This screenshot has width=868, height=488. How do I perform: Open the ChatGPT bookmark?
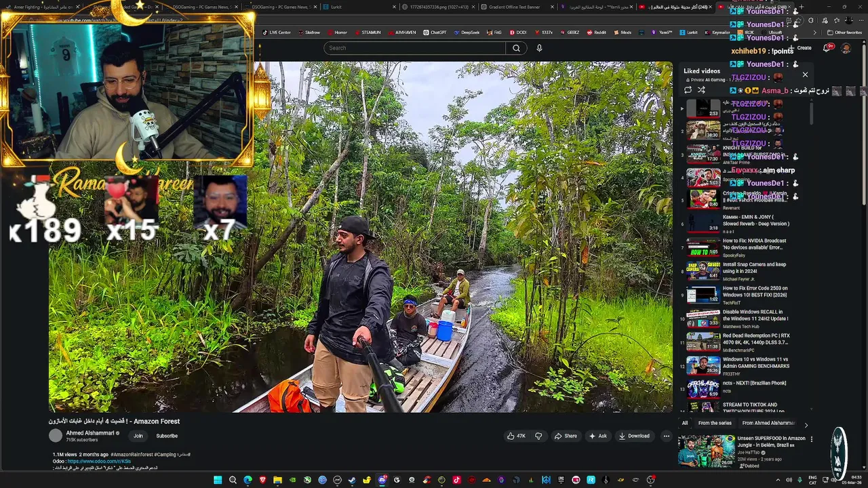[x=435, y=33]
